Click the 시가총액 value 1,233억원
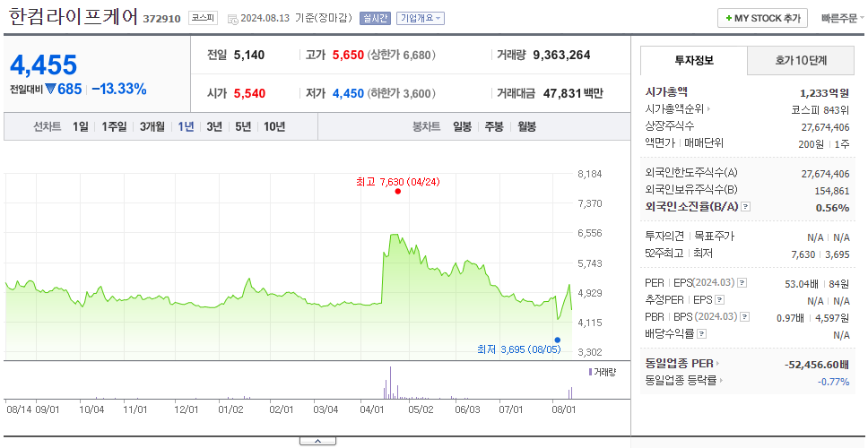This screenshot has height=448, width=868. [825, 93]
